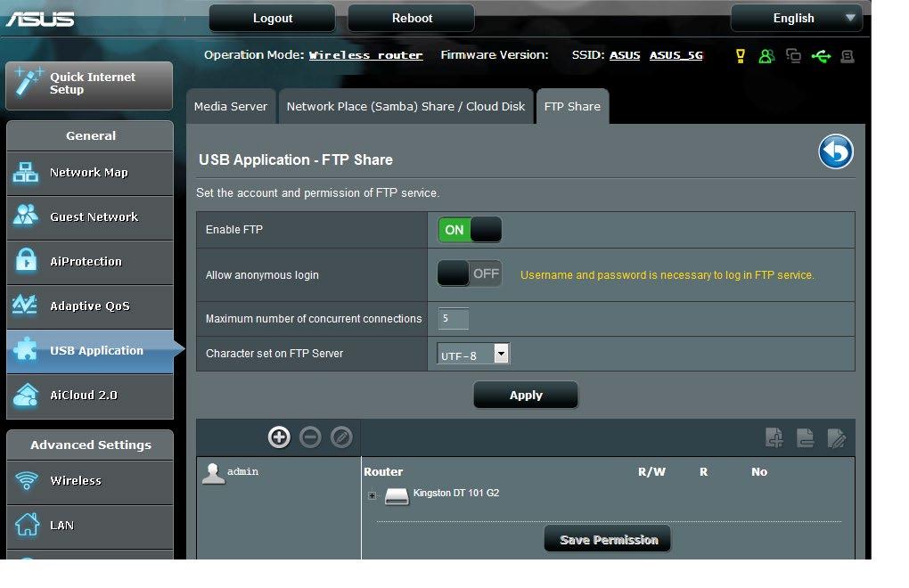Open AiProtection page

pyautogui.click(x=90, y=263)
